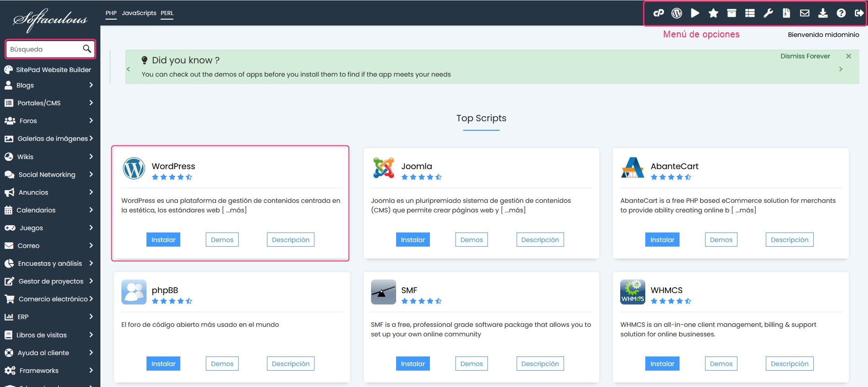Open script demos via the play icon
This screenshot has height=387, width=868.
click(x=695, y=13)
